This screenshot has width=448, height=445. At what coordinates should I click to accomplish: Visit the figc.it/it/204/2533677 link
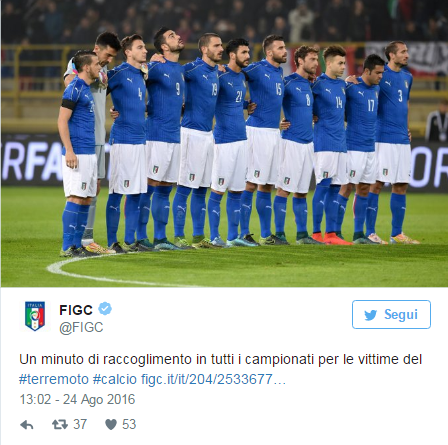[213, 379]
